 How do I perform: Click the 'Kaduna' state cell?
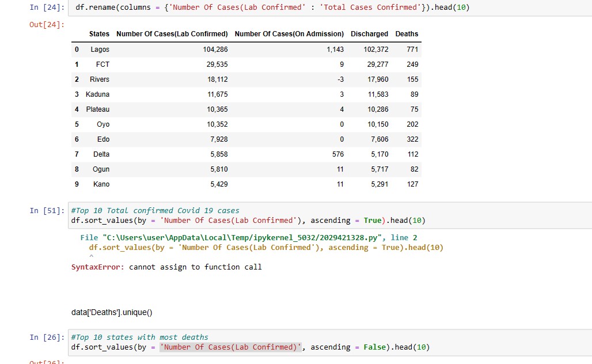tap(97, 94)
